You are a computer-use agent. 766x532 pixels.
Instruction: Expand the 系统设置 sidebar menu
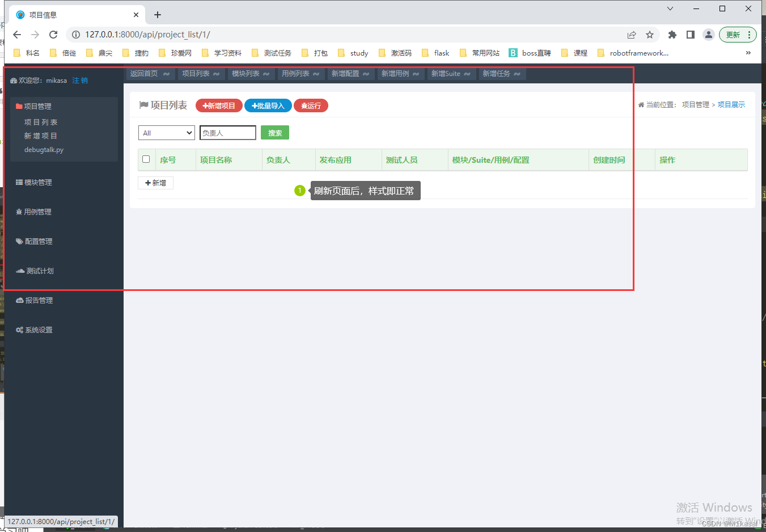click(34, 330)
